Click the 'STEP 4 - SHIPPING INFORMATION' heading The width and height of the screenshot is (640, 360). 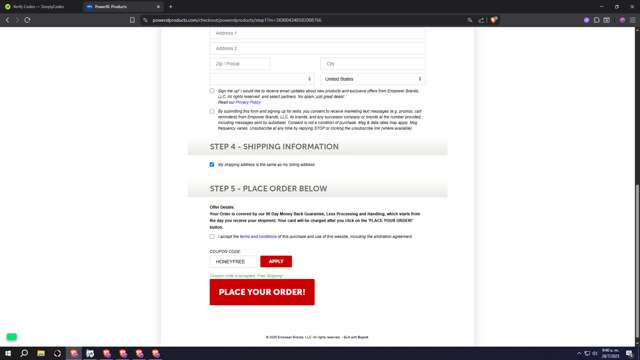click(274, 147)
